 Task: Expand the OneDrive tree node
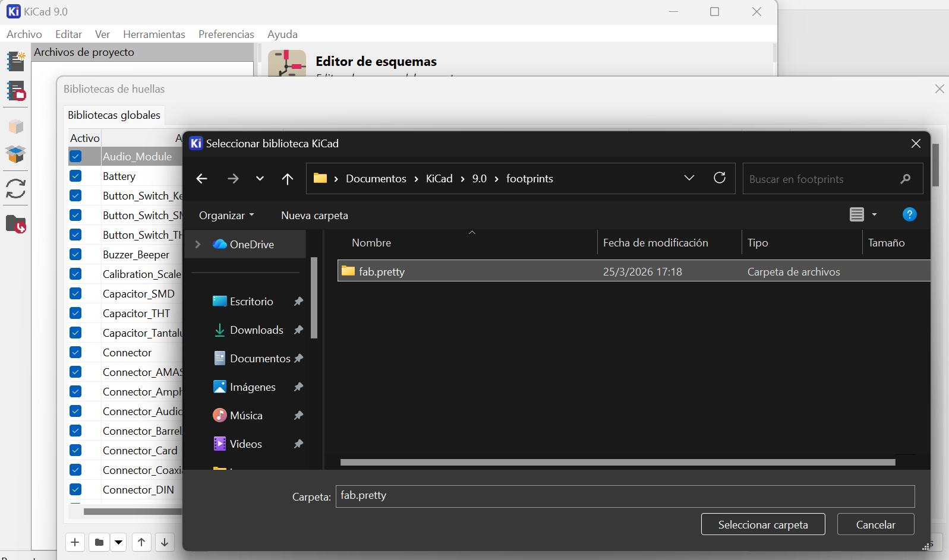tap(198, 244)
